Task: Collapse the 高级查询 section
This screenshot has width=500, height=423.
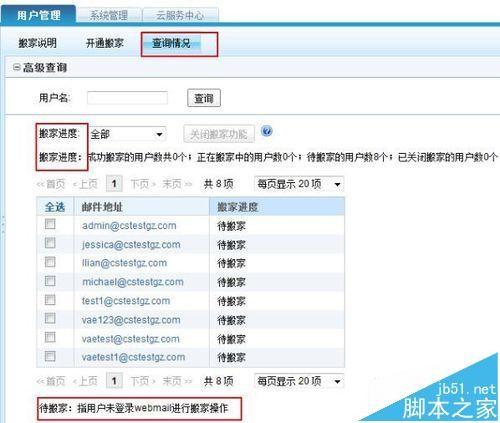Action: (x=16, y=67)
